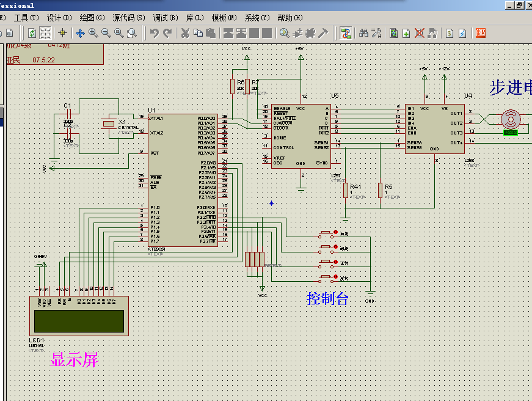Click the binoculars search icon

(x=363, y=33)
